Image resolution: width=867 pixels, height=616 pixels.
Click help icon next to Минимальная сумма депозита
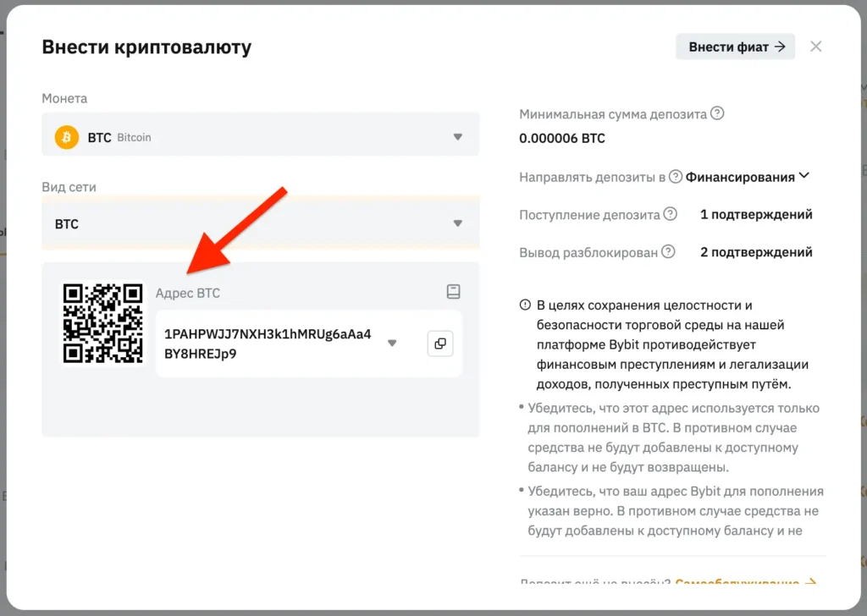click(717, 113)
